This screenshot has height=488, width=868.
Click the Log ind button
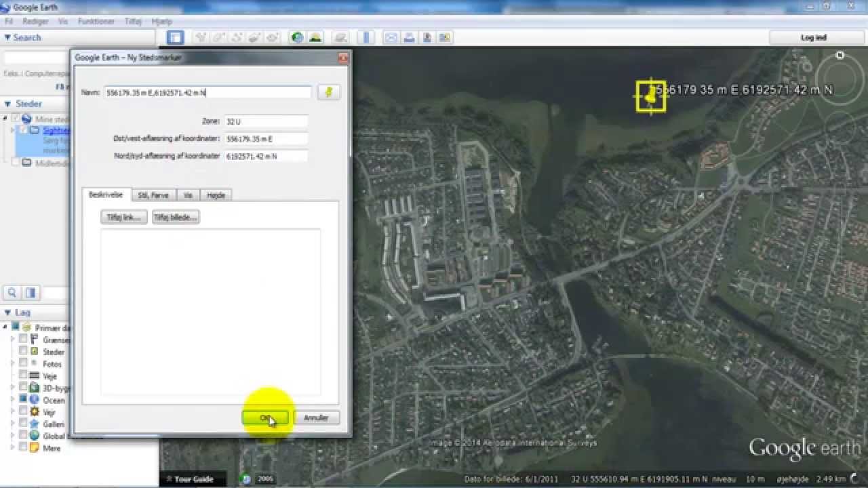click(x=814, y=37)
